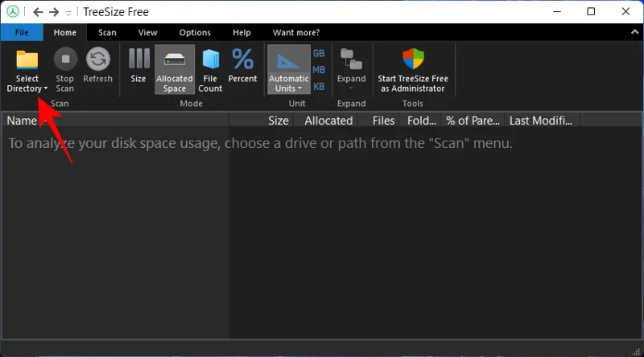The image size is (644, 357).
Task: Set unit to MB
Action: point(319,70)
